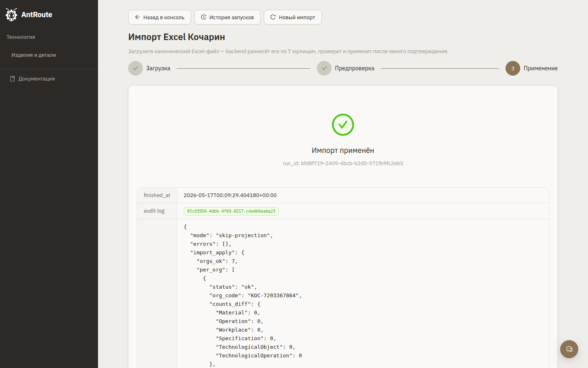Click the "counts_diff" JSON line
This screenshot has height=368, width=588.
pos(235,304)
